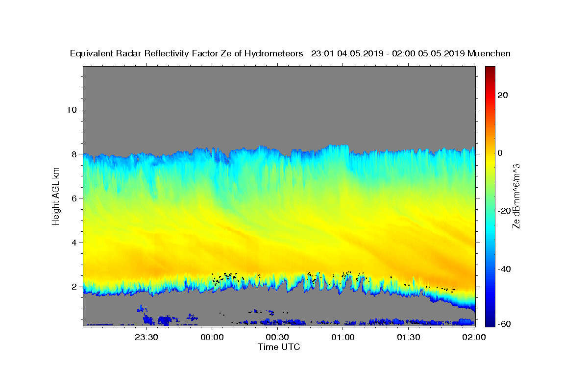This screenshot has height=392, width=588.
Task: Click the 'Muenchen' location text in the title
Action: [x=489, y=54]
